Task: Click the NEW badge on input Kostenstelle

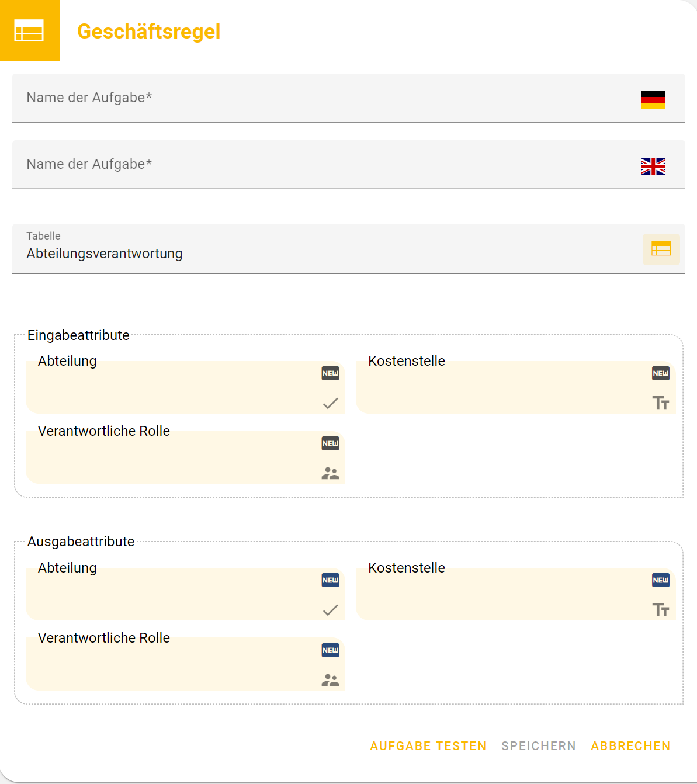Action: [661, 373]
